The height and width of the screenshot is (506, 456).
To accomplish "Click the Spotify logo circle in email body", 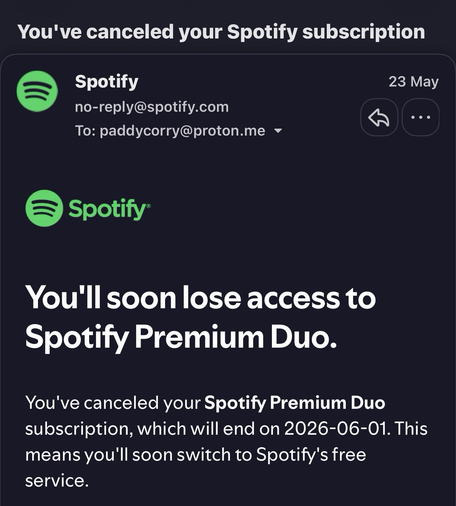I will [44, 208].
